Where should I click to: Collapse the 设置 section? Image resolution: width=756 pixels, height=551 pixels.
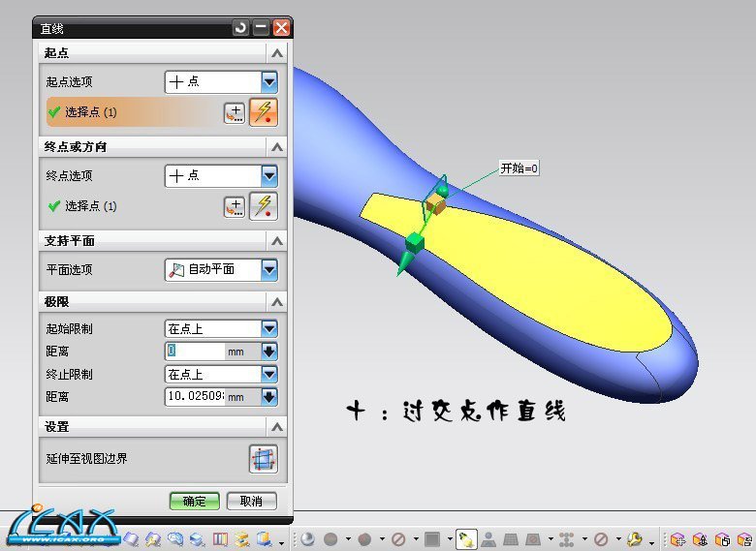(277, 427)
